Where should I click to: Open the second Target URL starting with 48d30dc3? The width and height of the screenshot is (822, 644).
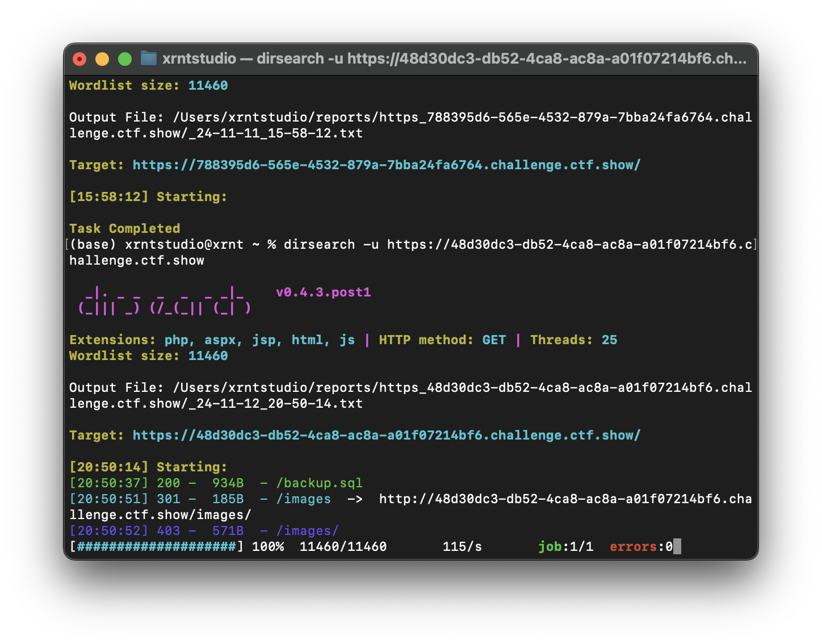pyautogui.click(x=387, y=436)
